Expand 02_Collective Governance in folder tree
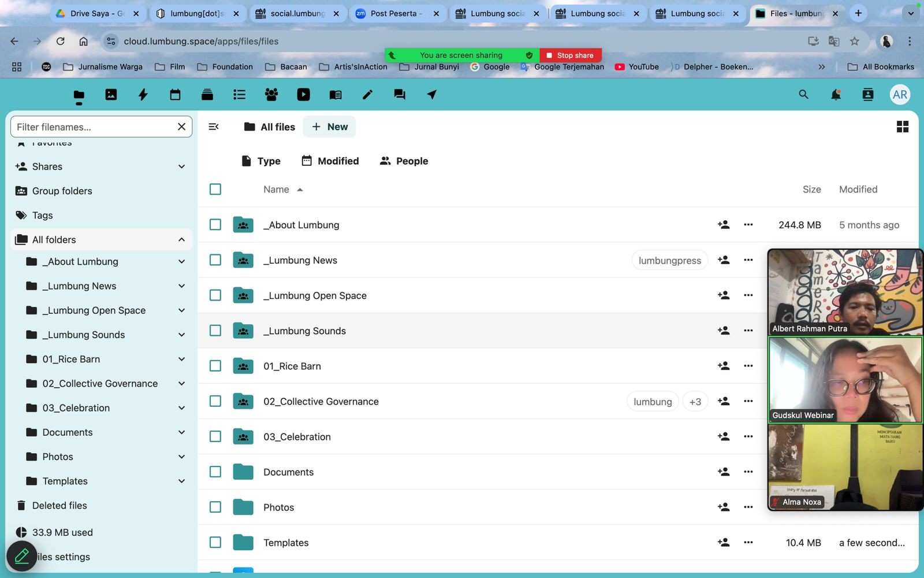Image resolution: width=924 pixels, height=578 pixels. [x=181, y=384]
